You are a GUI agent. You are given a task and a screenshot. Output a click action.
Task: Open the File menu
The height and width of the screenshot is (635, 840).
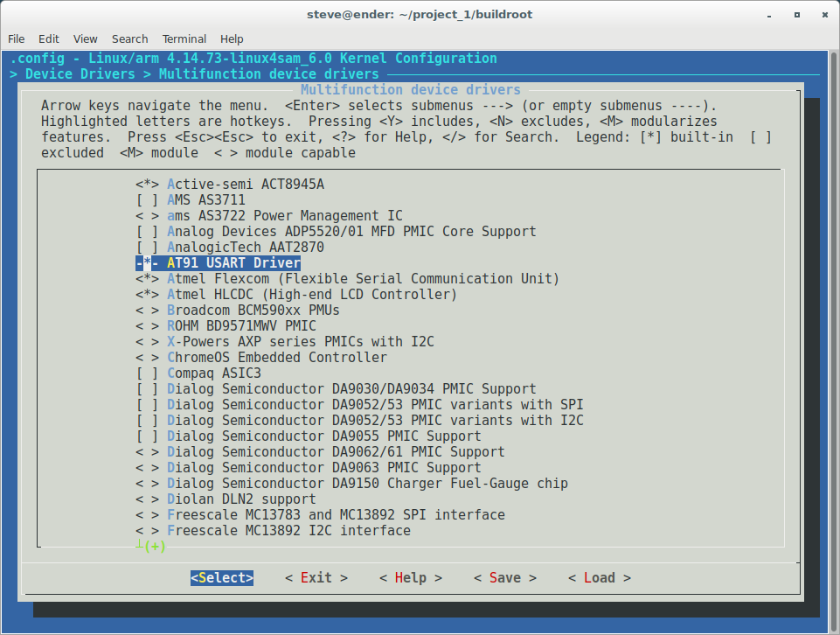17,39
